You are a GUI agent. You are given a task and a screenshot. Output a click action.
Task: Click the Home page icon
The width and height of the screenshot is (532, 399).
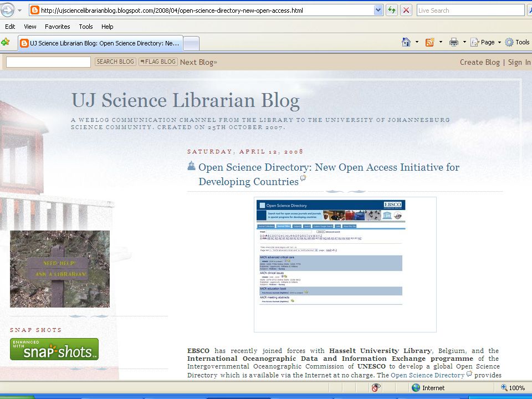coord(406,42)
